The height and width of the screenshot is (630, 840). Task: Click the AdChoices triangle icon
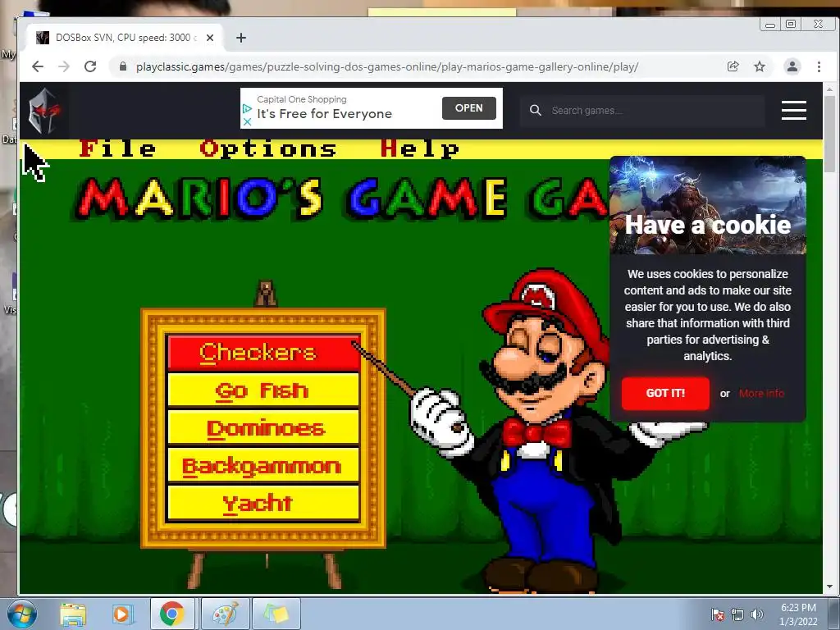(247, 109)
